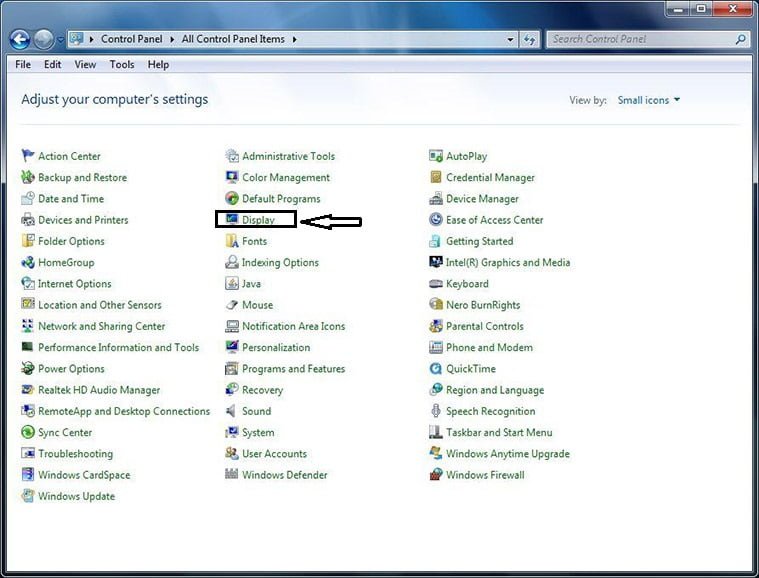Click the Mouse icon
The height and width of the screenshot is (578, 759).
232,304
